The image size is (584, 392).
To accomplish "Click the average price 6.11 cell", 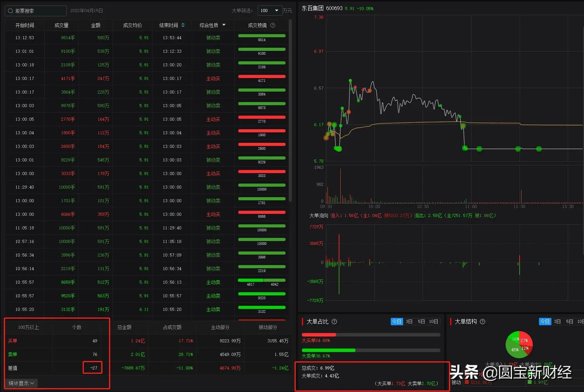I will coord(144,309).
